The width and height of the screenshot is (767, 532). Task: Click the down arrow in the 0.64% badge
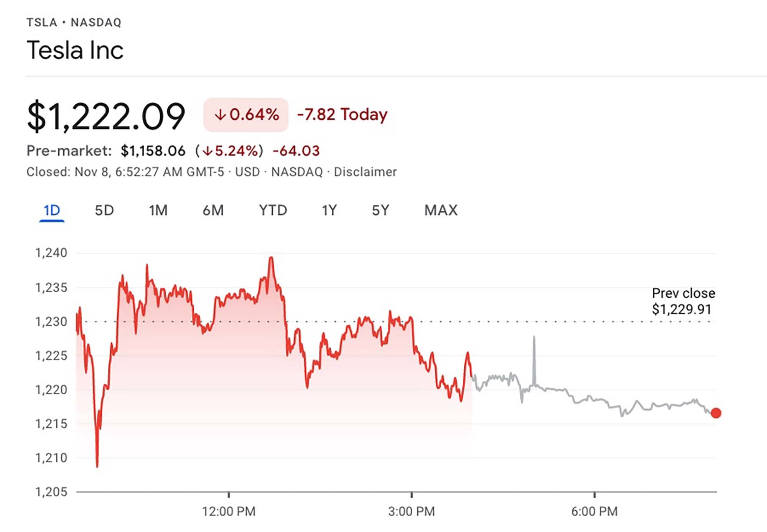(x=220, y=115)
